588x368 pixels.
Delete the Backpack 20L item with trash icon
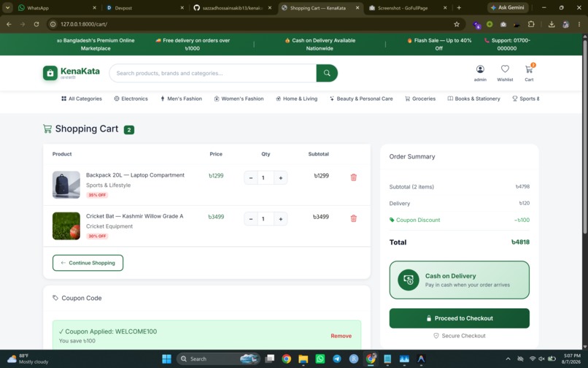click(x=353, y=177)
